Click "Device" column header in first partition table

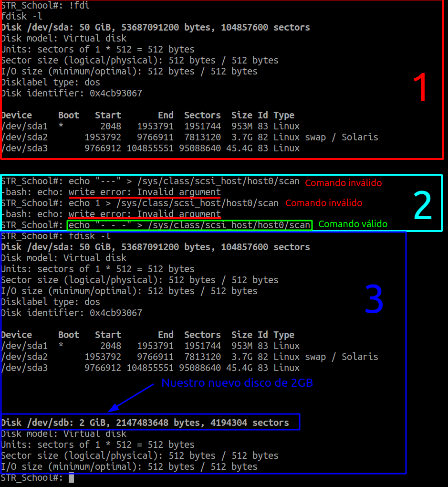16,115
